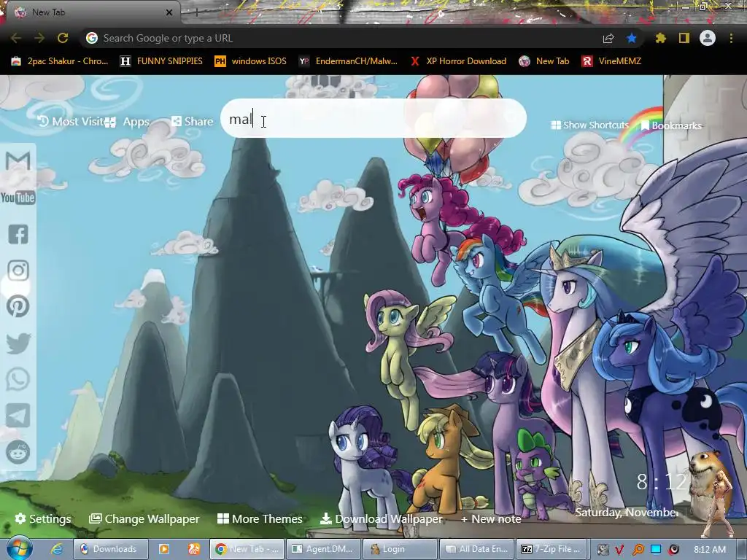Open the 2pac Shakur bookmark

(x=60, y=61)
